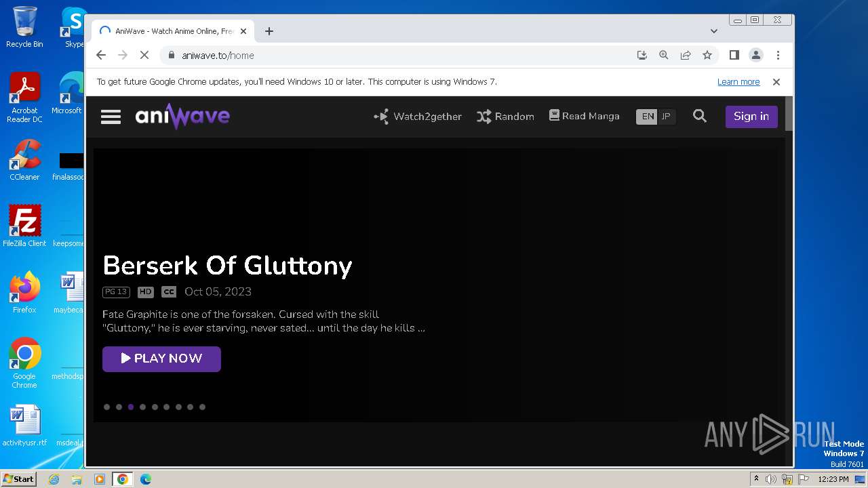Open FileZilla Client desktop icon
868x488 pixels.
[24, 226]
